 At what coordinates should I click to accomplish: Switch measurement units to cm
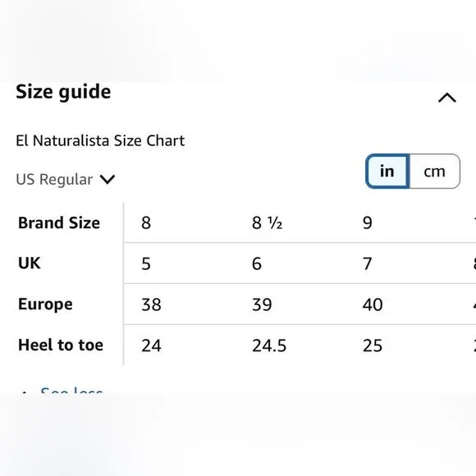pyautogui.click(x=434, y=172)
